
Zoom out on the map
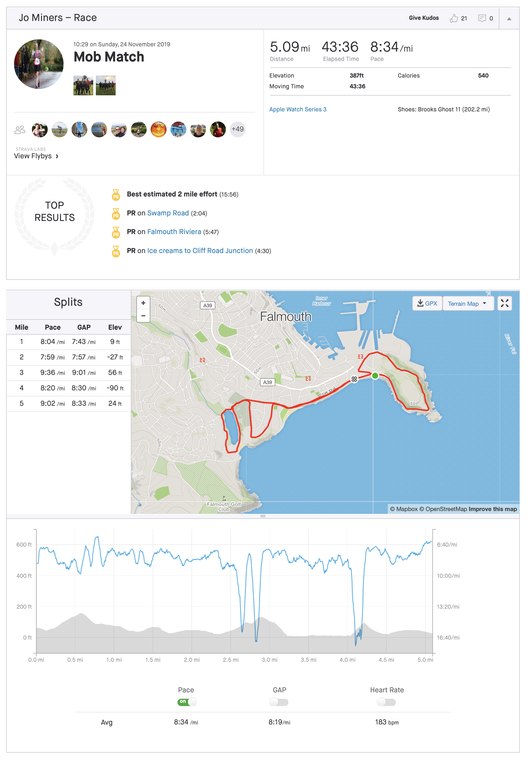click(x=143, y=316)
